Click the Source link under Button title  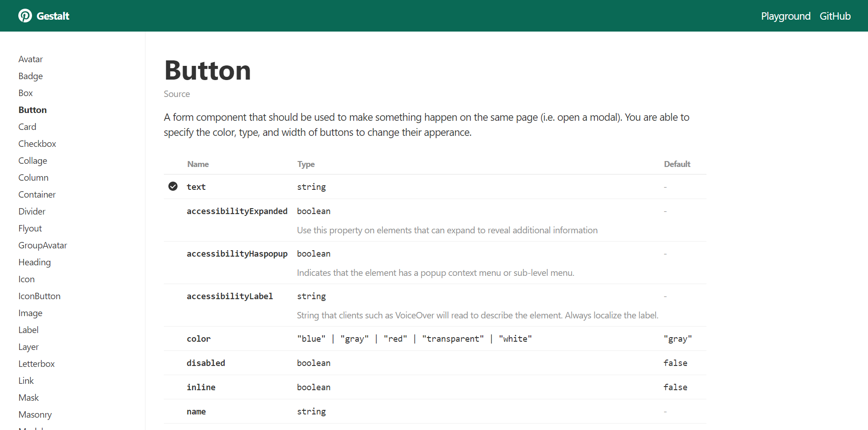pos(177,94)
